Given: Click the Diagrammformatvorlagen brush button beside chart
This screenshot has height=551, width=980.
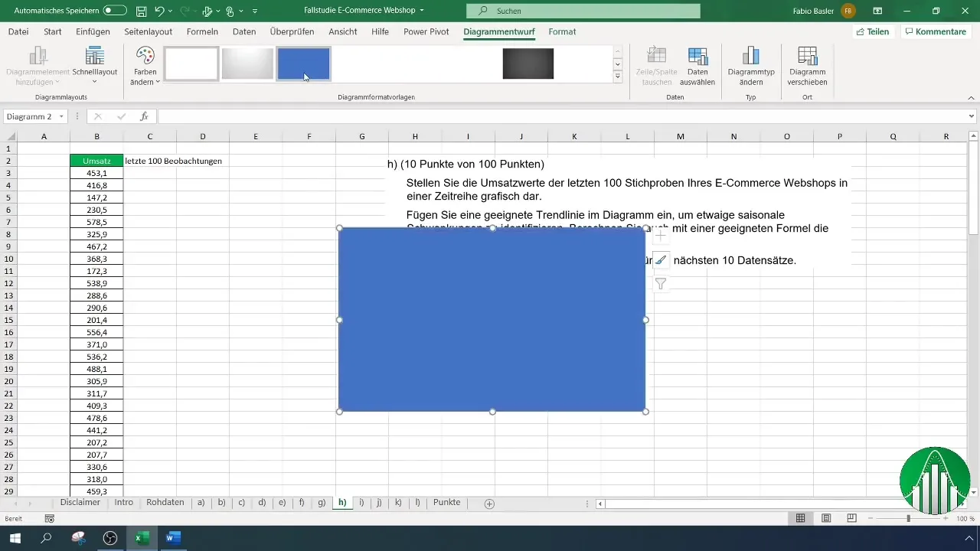Looking at the screenshot, I should tap(660, 260).
